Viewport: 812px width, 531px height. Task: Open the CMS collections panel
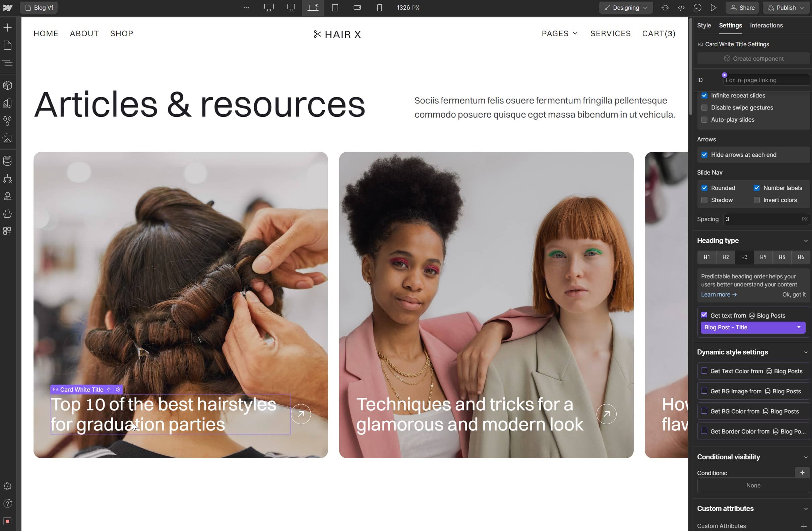[x=7, y=160]
